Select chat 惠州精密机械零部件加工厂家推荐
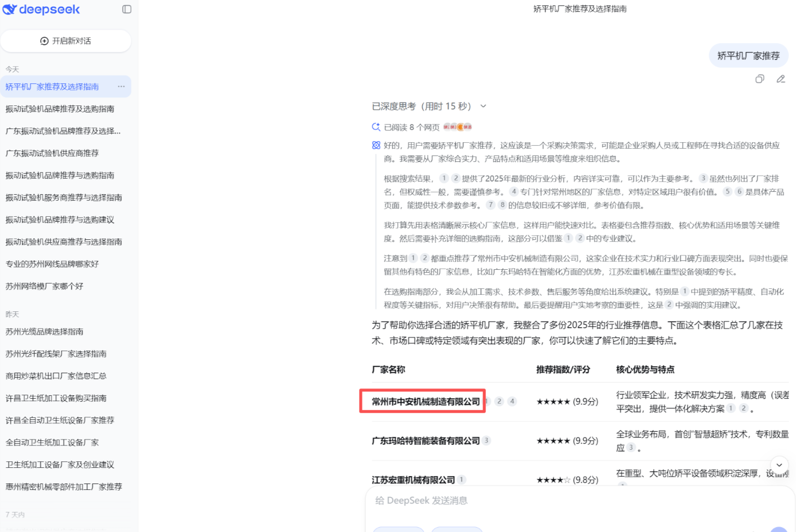The height and width of the screenshot is (532, 796). tap(64, 487)
